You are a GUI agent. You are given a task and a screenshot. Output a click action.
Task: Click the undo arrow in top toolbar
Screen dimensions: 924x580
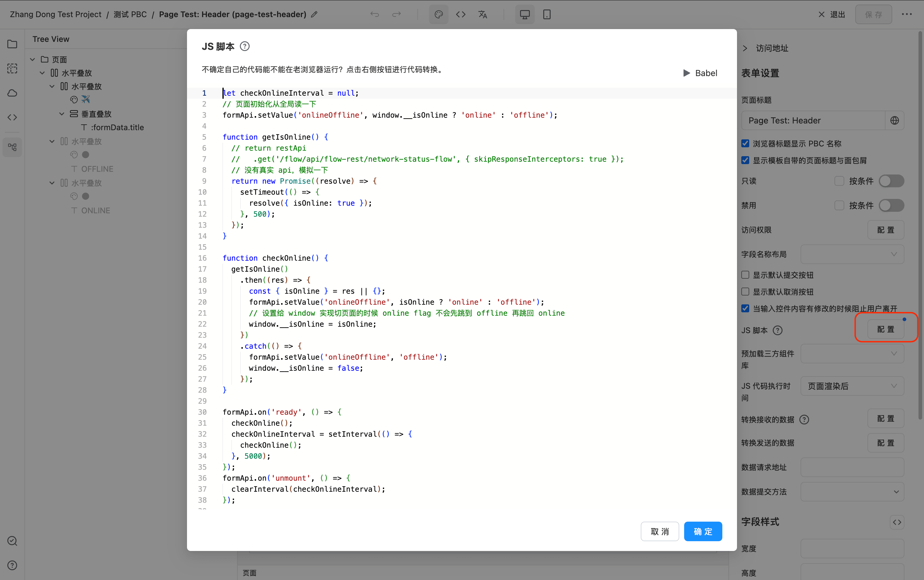point(375,15)
